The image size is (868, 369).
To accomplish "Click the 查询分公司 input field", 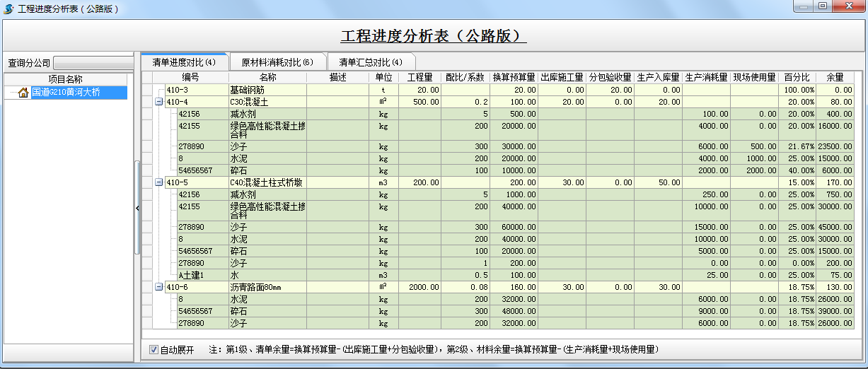I will tap(93, 63).
